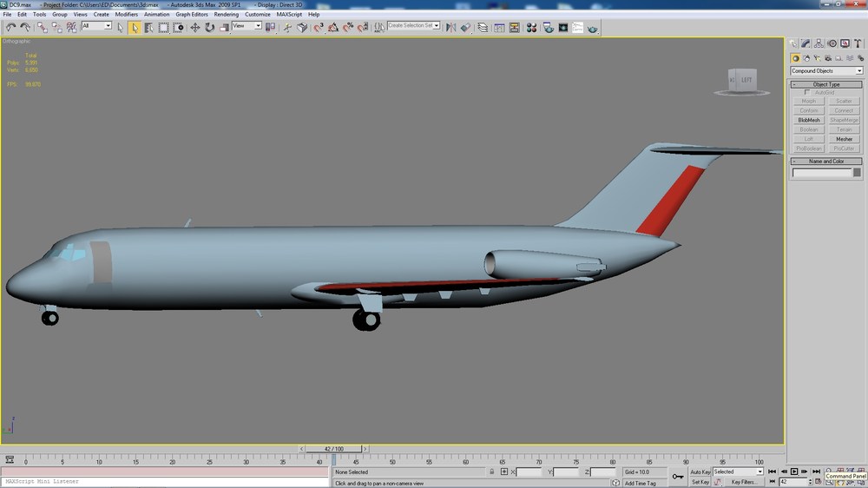The height and width of the screenshot is (488, 868).
Task: Toggle the selection lock padlock icon
Action: coord(491,472)
